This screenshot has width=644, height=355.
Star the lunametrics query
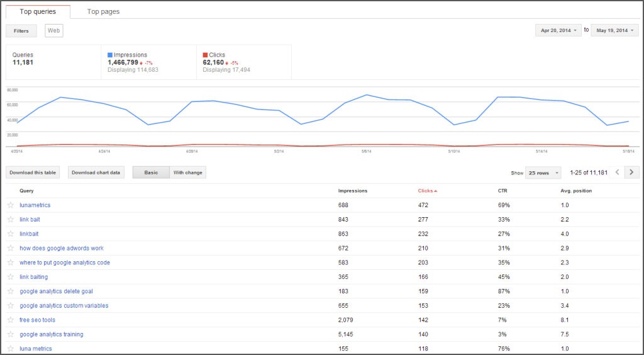pyautogui.click(x=10, y=205)
